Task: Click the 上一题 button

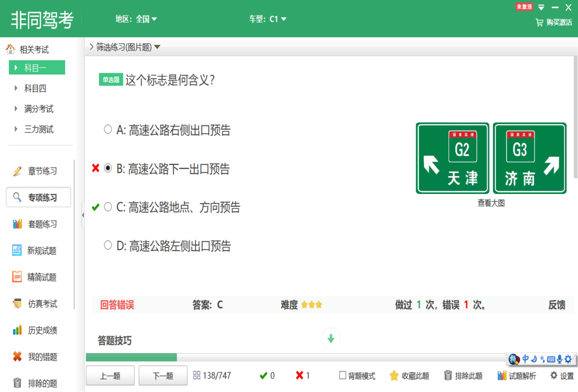Action: pos(110,375)
